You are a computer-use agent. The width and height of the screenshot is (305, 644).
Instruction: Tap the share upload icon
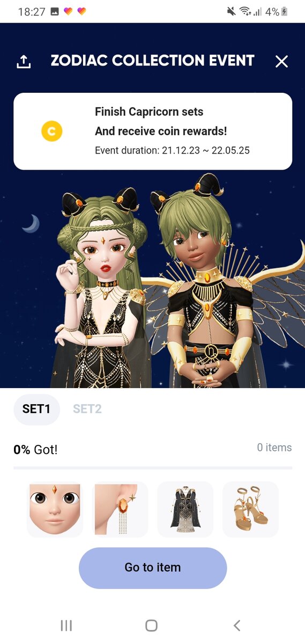24,62
